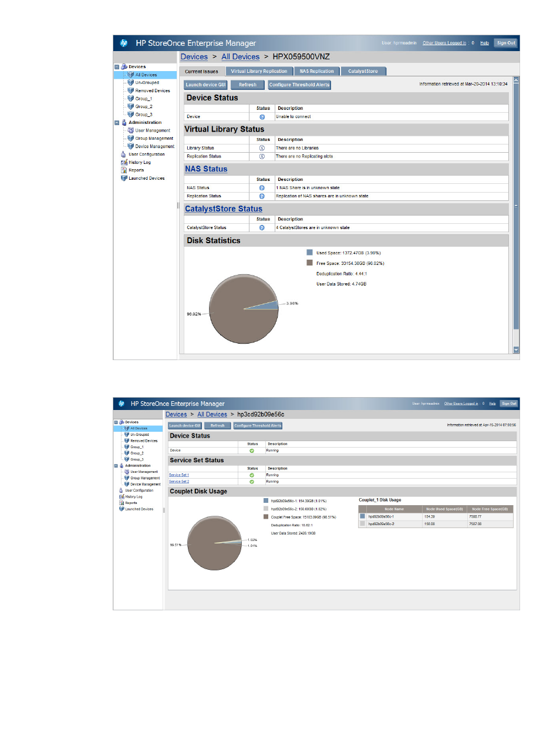The width and height of the screenshot is (560, 746).
Task: Click the Node Name column header
Action: coord(394,509)
